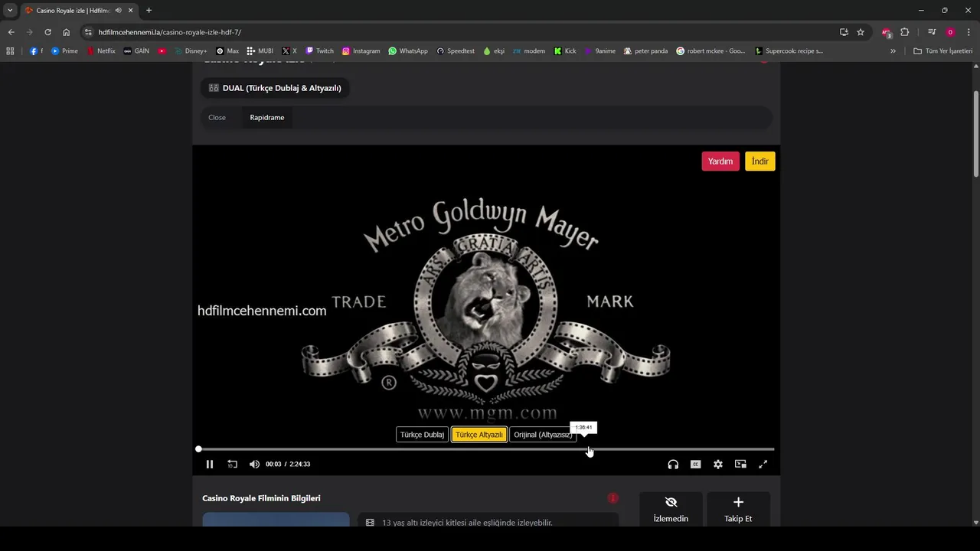Click the red info alert icon
This screenshot has width=980, height=551.
pyautogui.click(x=612, y=498)
